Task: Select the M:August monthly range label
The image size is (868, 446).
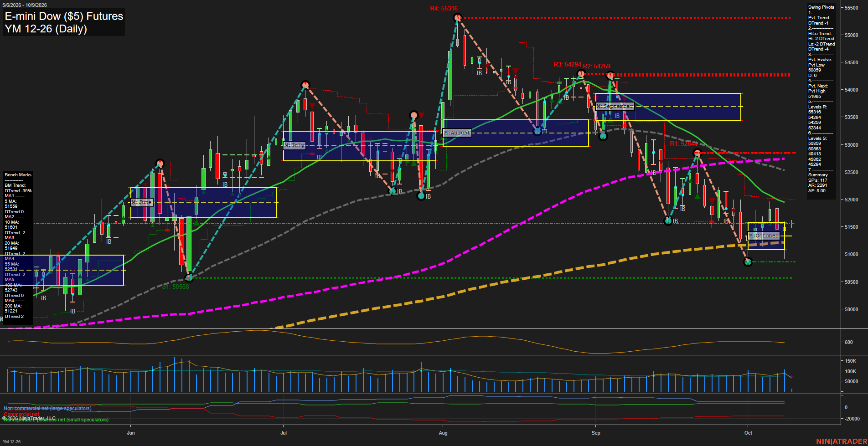Action: (x=457, y=133)
